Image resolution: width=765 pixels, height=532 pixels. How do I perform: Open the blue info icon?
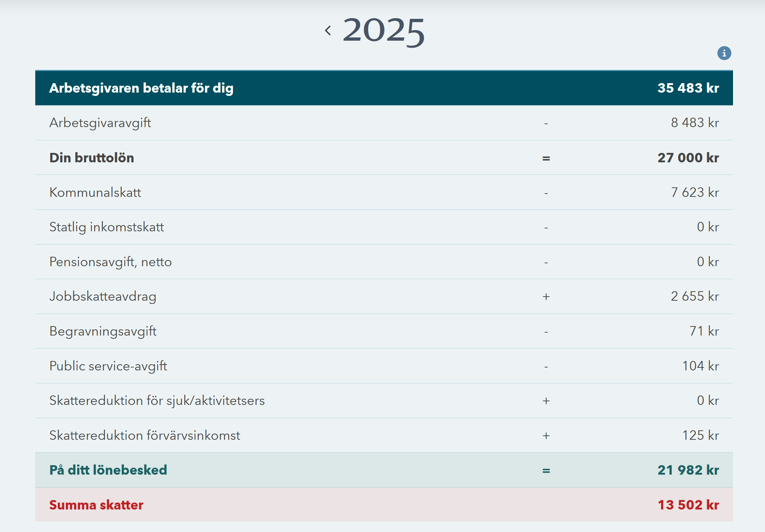pos(724,53)
